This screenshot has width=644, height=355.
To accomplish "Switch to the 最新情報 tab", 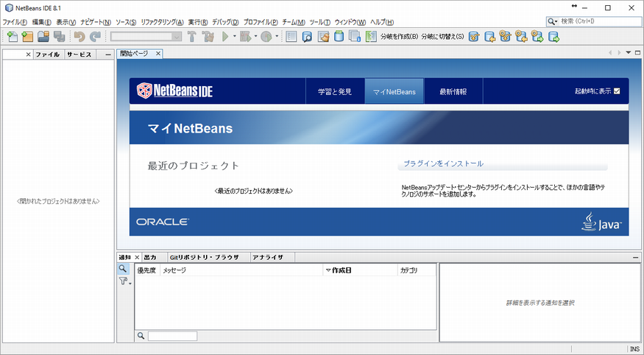I will [453, 91].
